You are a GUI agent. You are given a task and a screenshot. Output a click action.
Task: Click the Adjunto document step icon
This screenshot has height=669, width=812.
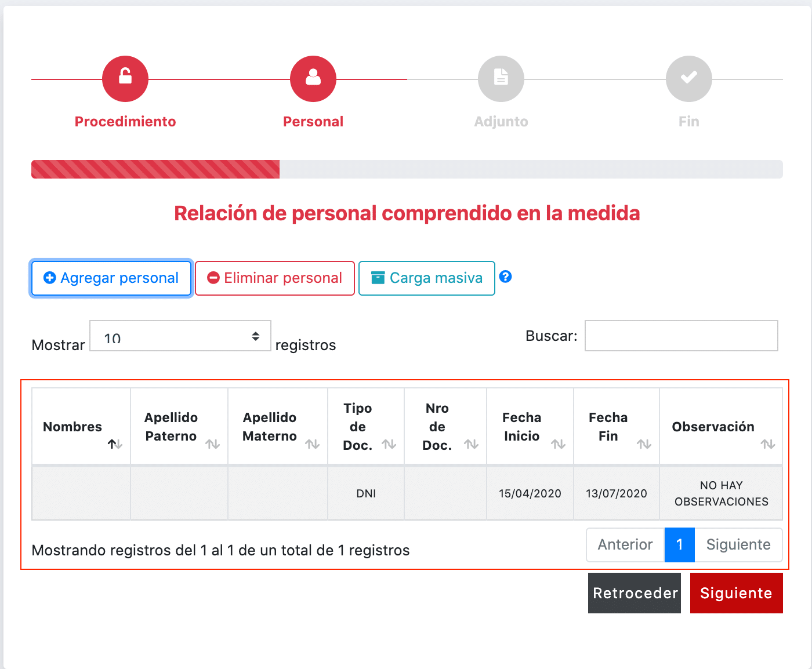pos(501,78)
